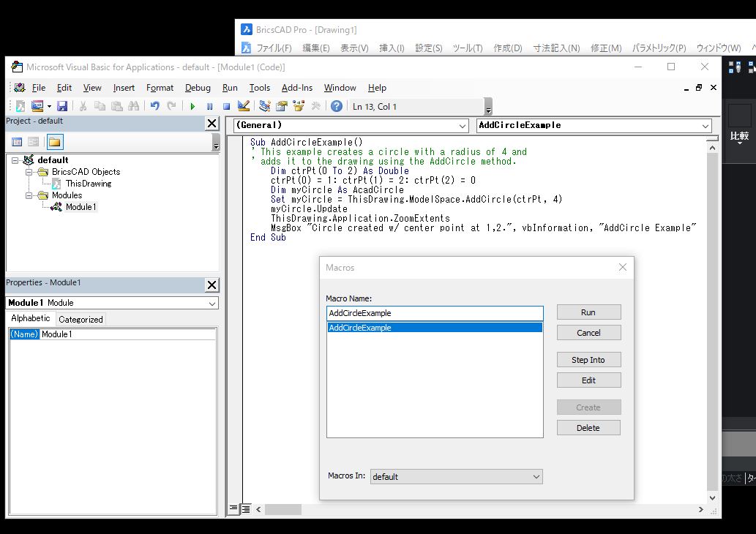Viewport: 756px width, 534px height.
Task: Toggle Folders view in Project Explorer
Action: pos(53,140)
